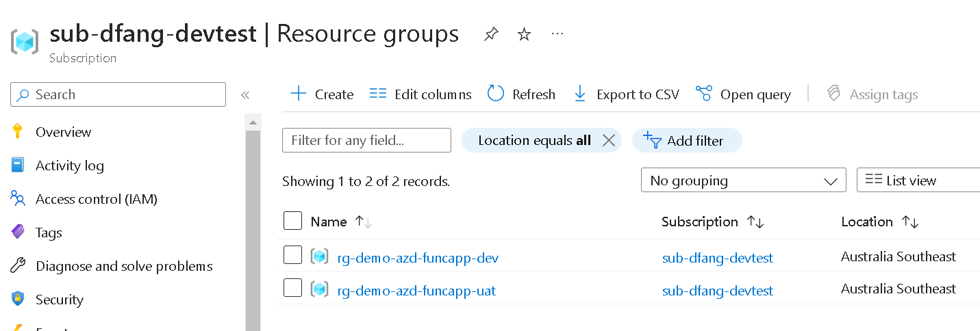Click resource group icon for rg-demo-azd-funcapp-dev
The height and width of the screenshot is (331, 980).
tap(319, 257)
